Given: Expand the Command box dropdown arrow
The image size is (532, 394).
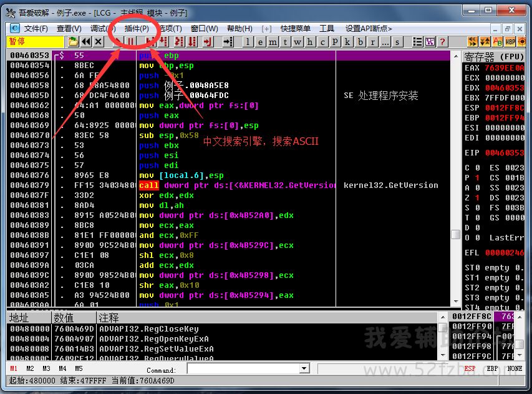Looking at the screenshot, I should pos(304,368).
